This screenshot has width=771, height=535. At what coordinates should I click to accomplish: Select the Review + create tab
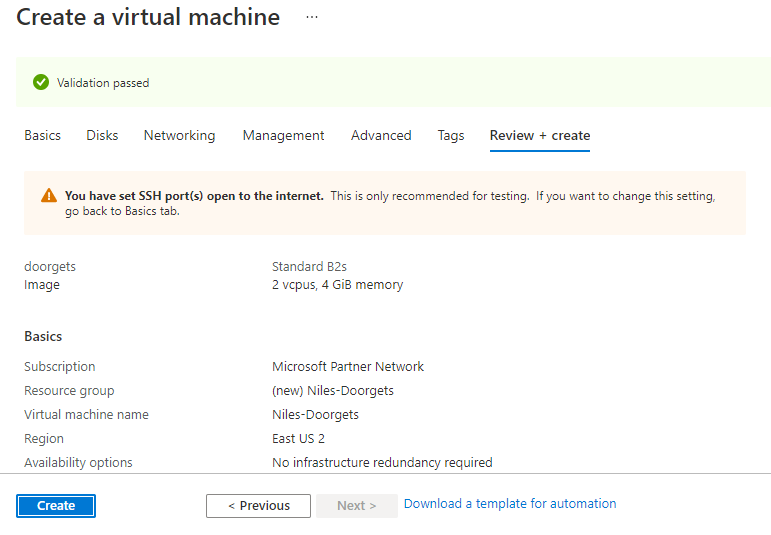pos(540,135)
